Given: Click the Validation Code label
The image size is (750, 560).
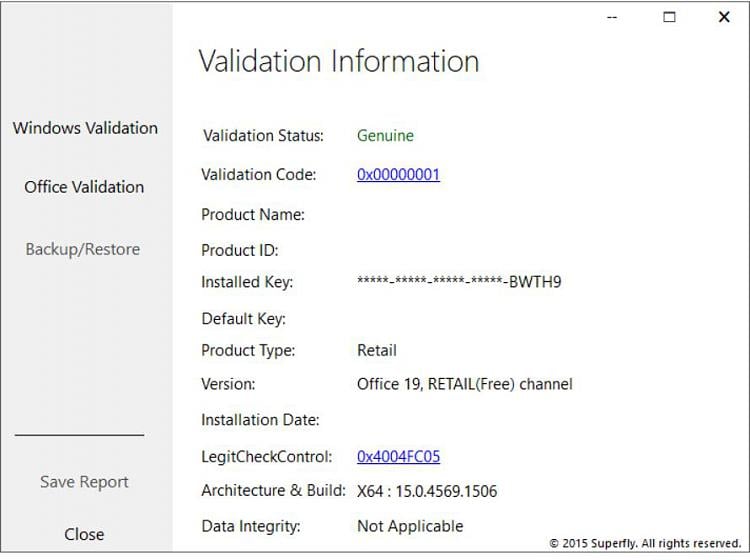Looking at the screenshot, I should pyautogui.click(x=259, y=175).
